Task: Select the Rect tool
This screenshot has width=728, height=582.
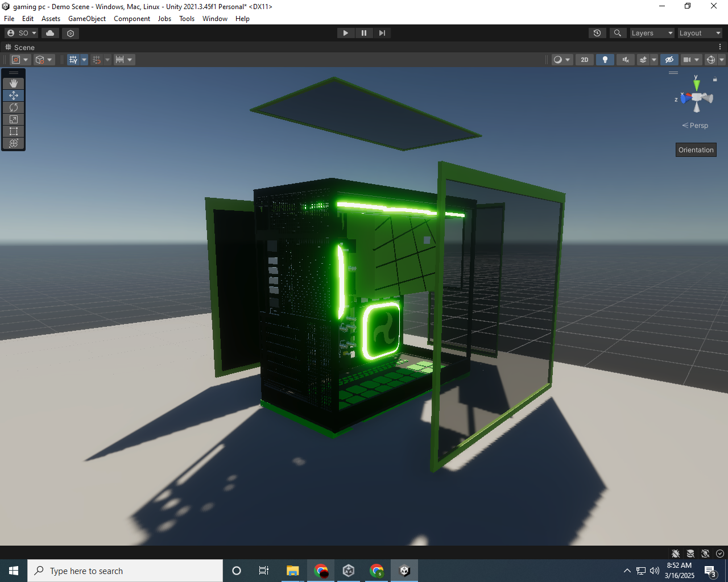Action: pyautogui.click(x=14, y=131)
